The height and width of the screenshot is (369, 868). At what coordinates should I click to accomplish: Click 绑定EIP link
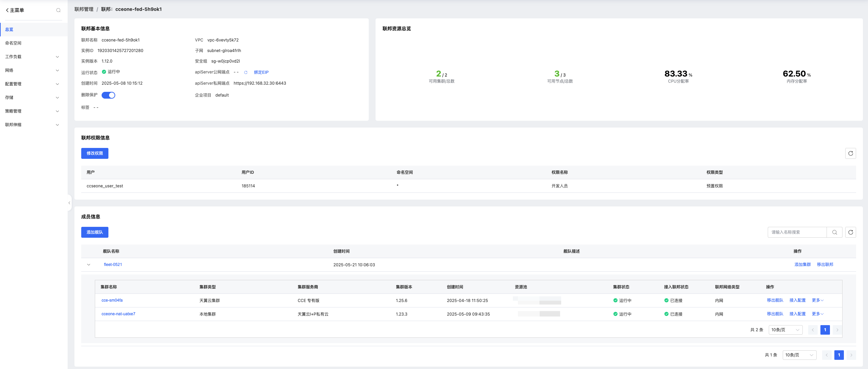(261, 72)
